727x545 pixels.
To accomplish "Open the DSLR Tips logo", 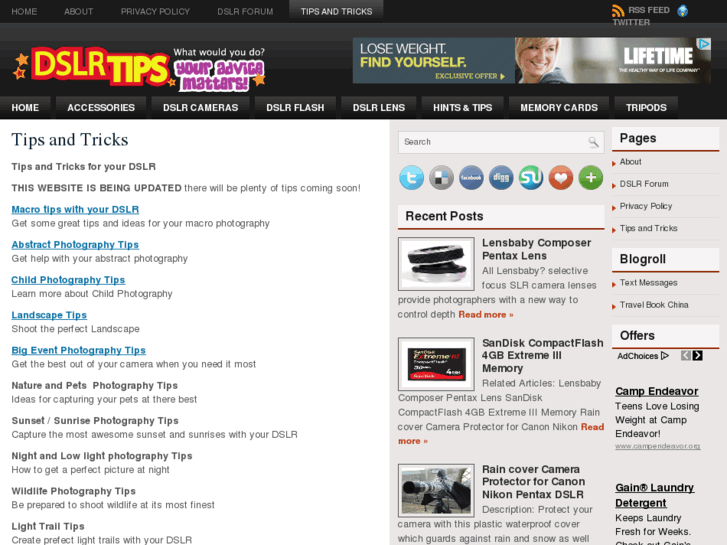I will [139, 68].
